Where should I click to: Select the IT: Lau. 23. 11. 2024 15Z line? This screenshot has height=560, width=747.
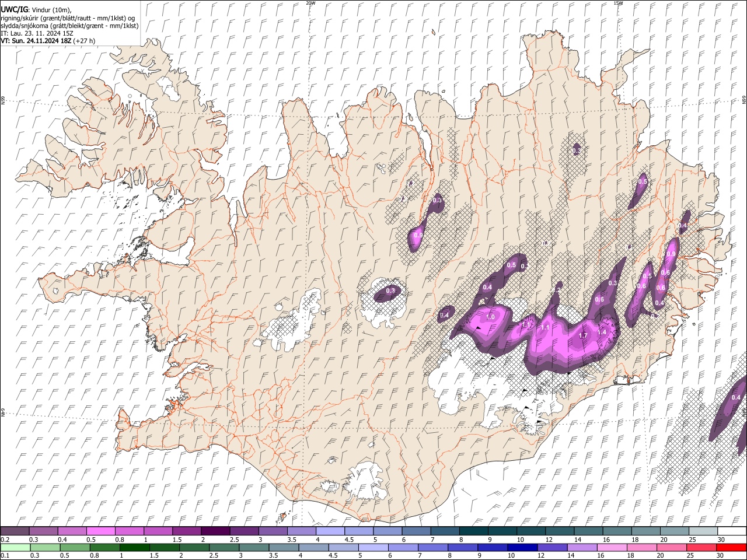pyautogui.click(x=37, y=33)
